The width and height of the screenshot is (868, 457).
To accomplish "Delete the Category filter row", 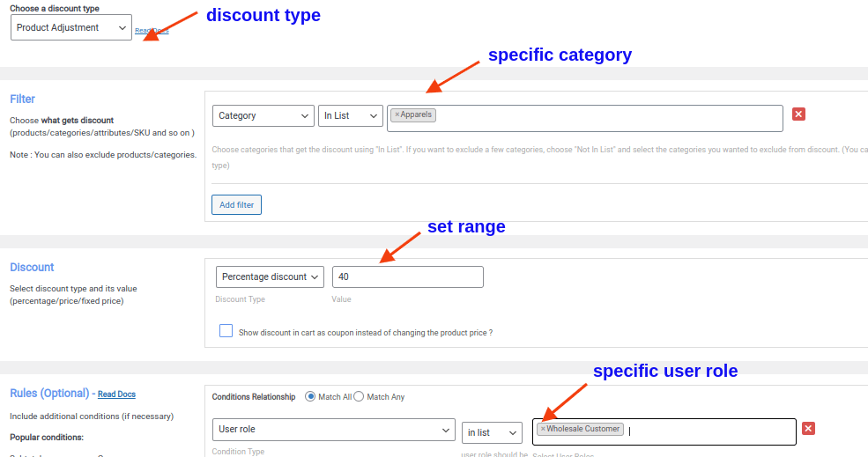I will coord(798,114).
